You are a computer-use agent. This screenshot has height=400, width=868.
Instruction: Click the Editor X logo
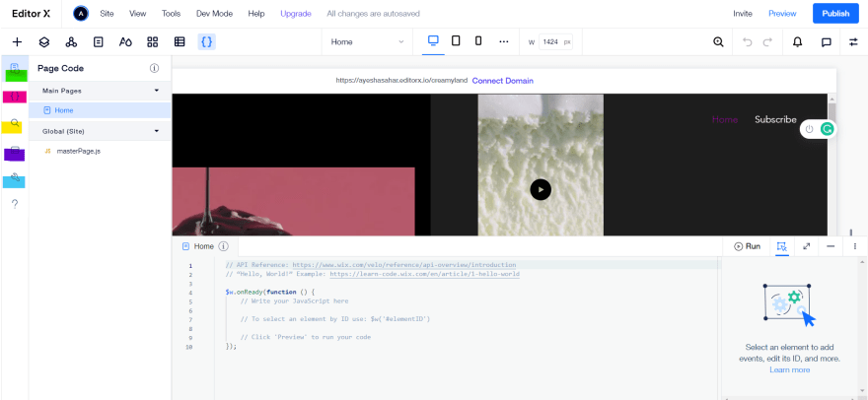pos(31,14)
